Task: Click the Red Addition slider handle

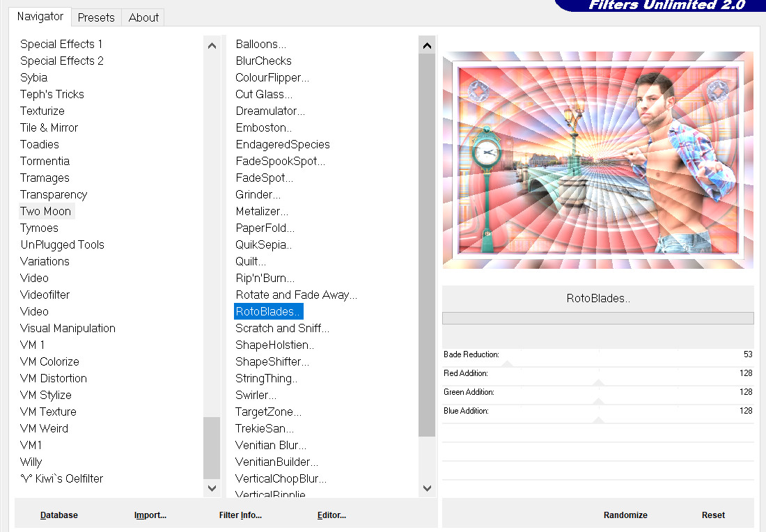Action: click(598, 382)
